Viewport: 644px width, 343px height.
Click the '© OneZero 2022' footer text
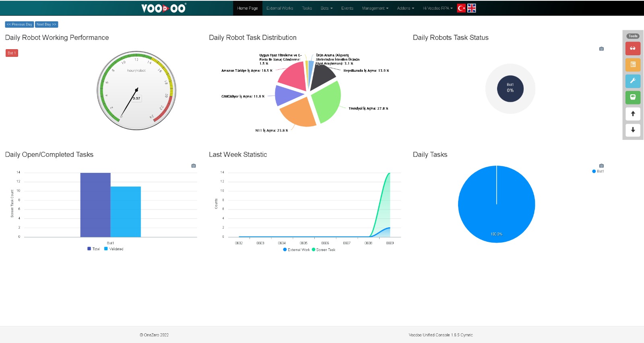(x=154, y=335)
